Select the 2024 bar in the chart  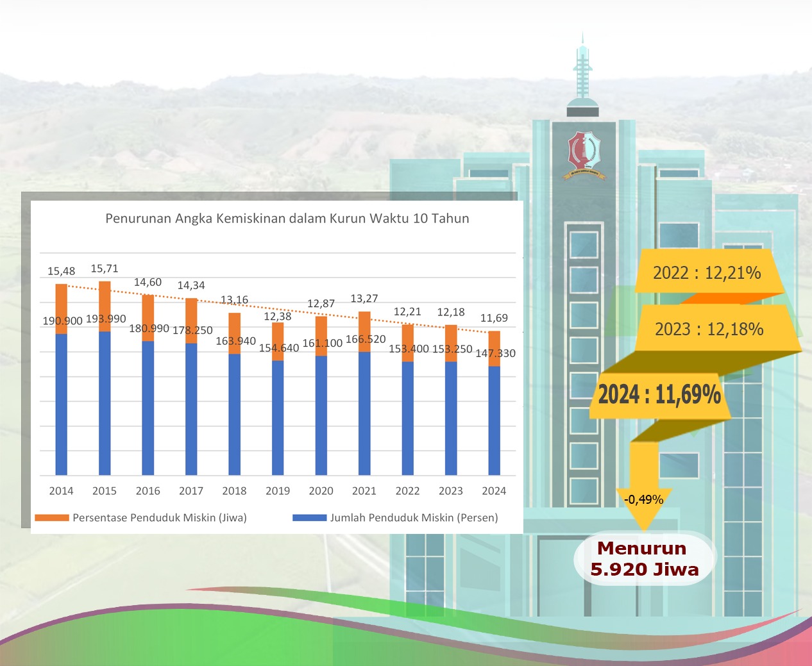(x=495, y=403)
